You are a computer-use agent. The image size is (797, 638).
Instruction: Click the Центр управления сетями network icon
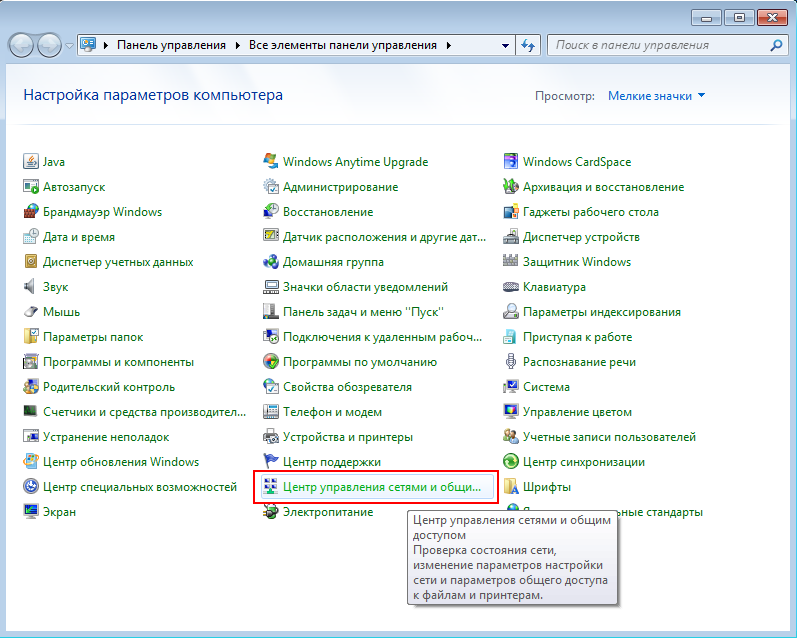[x=270, y=487]
